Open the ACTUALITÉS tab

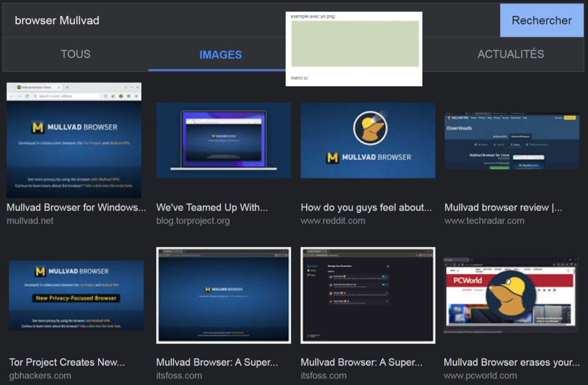pos(510,54)
